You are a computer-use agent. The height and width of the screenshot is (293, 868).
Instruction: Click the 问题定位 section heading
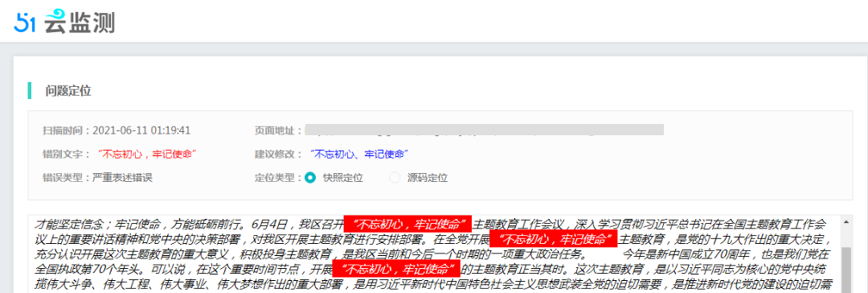point(68,90)
